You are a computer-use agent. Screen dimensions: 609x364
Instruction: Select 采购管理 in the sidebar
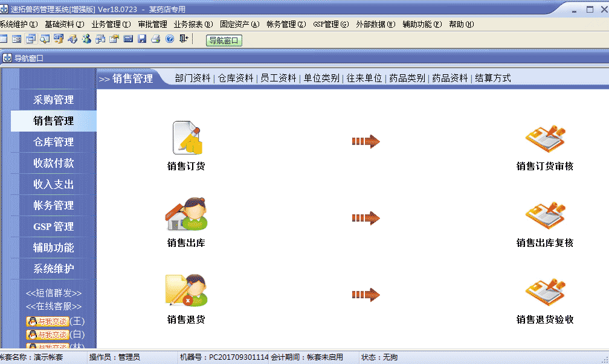[x=54, y=100]
